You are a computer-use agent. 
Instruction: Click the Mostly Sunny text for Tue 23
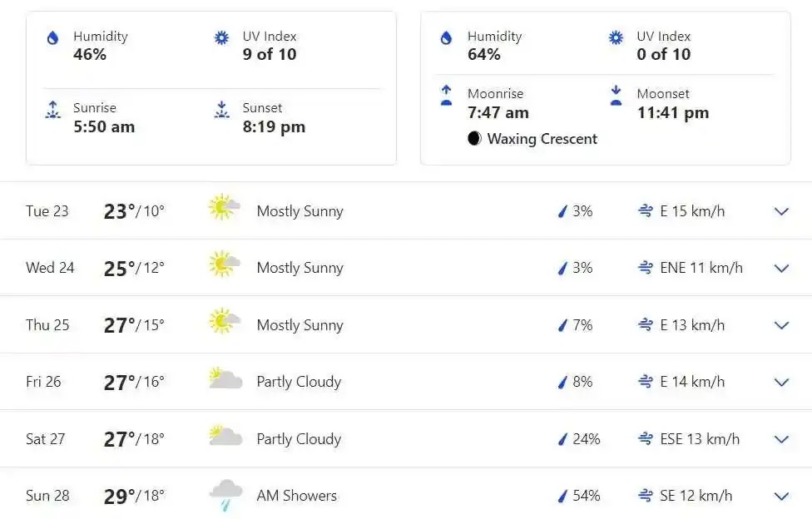coord(300,211)
